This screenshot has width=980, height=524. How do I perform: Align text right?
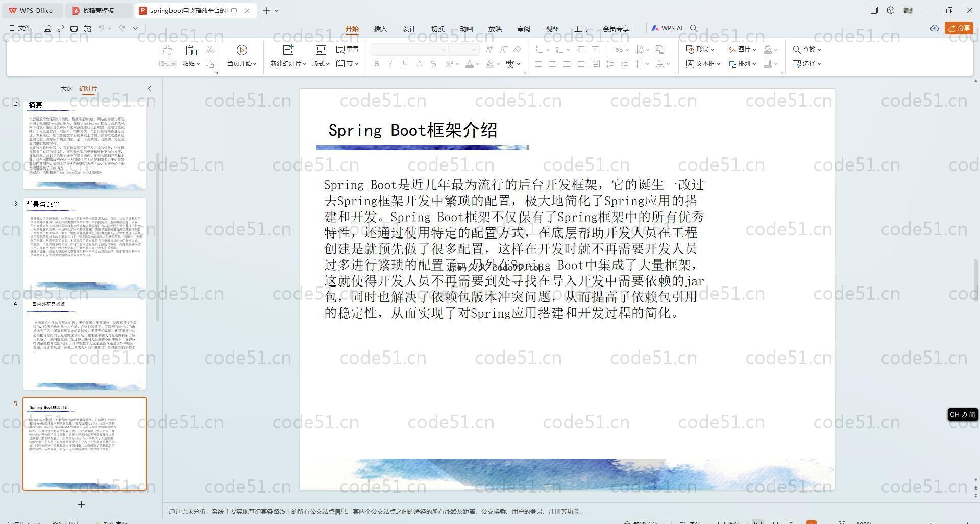click(x=567, y=64)
